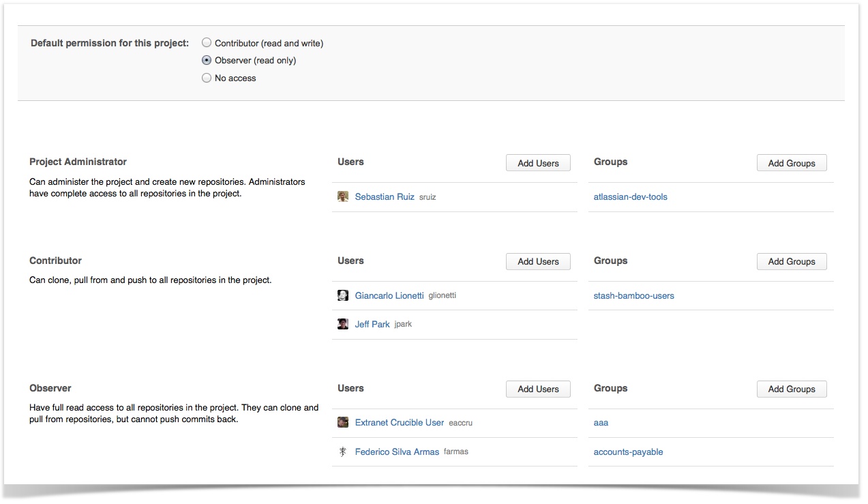Select Contributor (read and write) as default permission
Screen dimensions: 868x504
click(206, 42)
